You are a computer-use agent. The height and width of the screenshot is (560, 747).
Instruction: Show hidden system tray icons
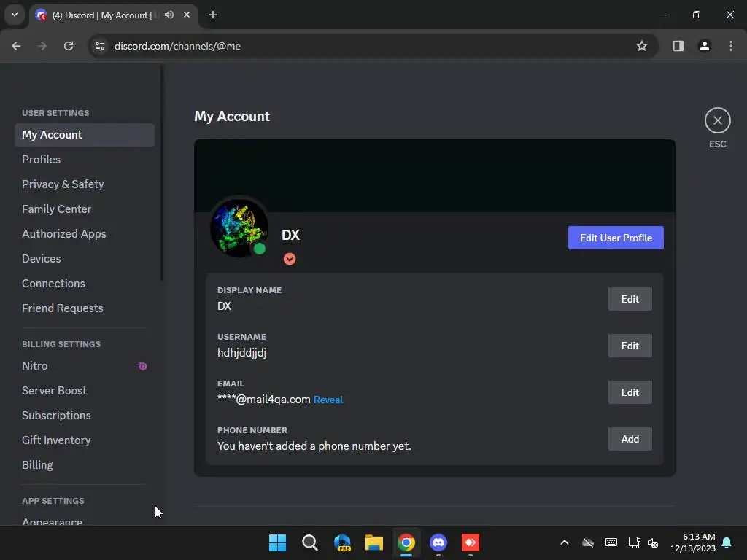click(x=565, y=542)
